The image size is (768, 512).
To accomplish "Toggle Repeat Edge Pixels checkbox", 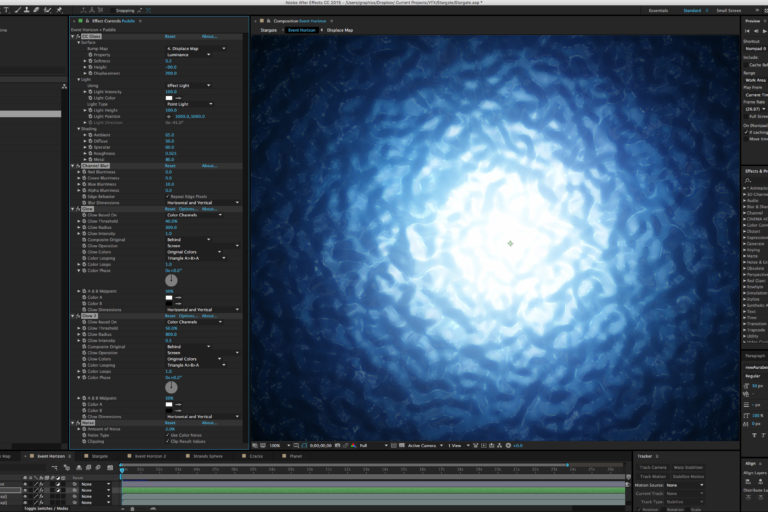I will point(168,196).
